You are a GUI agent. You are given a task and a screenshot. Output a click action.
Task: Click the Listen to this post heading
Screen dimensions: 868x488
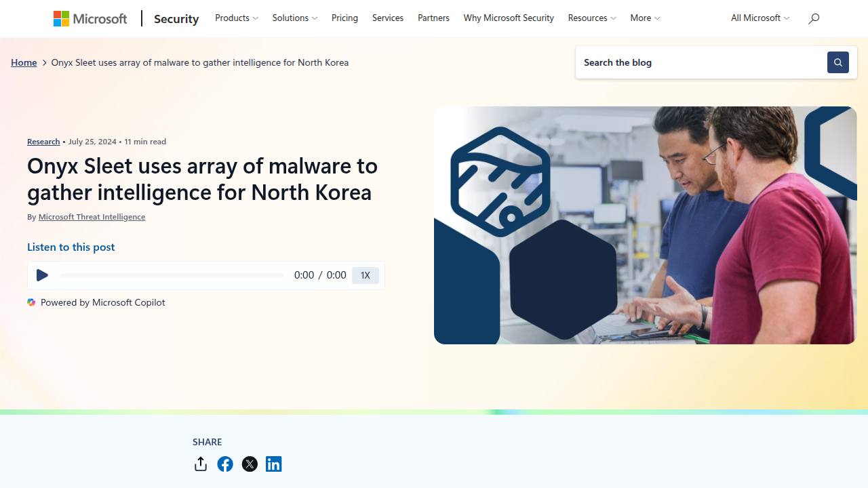tap(71, 247)
